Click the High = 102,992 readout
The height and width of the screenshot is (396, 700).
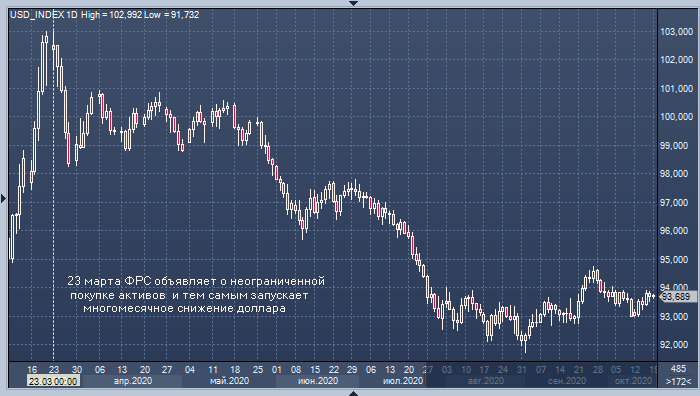[x=112, y=15]
